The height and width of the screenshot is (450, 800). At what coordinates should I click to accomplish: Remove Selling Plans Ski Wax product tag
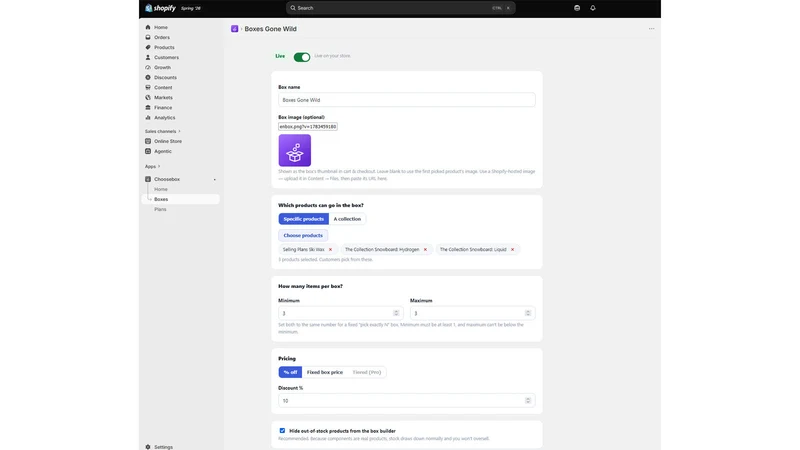point(330,249)
